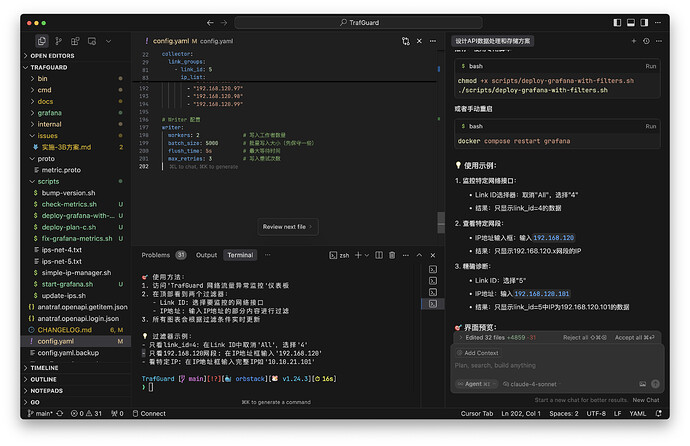
Task: Go back using the navigation back arrow
Action: click(210, 22)
